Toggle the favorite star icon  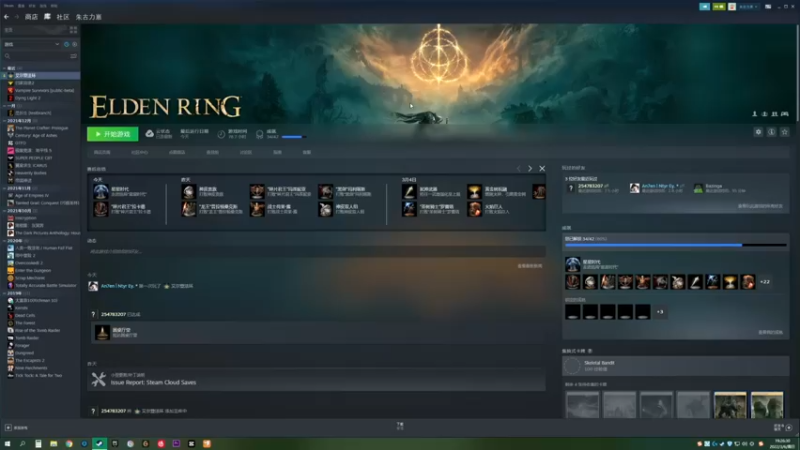tap(785, 132)
